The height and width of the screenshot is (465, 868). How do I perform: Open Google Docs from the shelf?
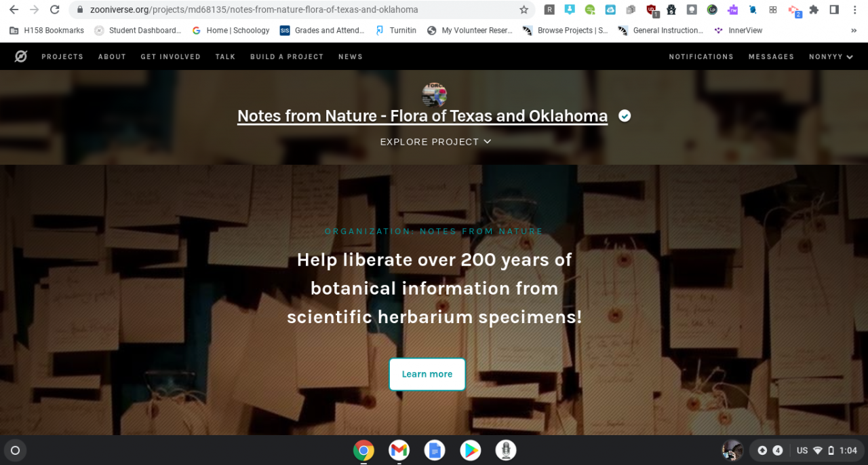tap(435, 450)
